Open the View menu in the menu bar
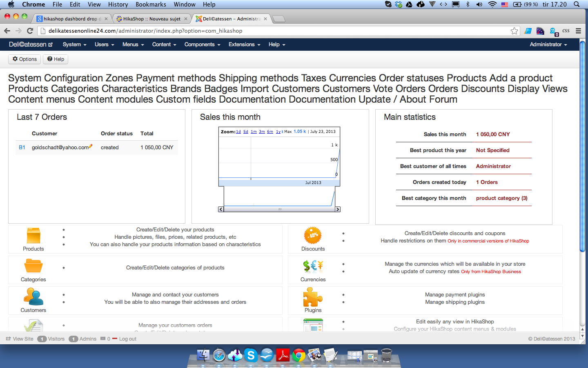The height and width of the screenshot is (368, 588). (94, 4)
